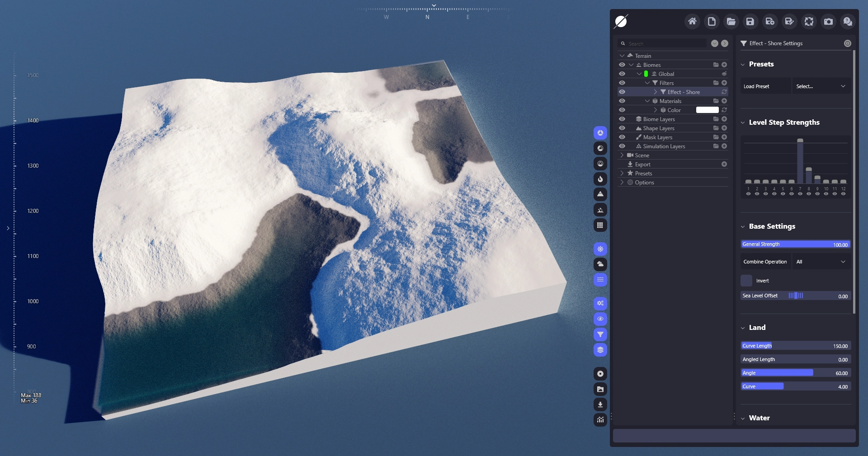Click the open folder icon in toolbar

[731, 21]
